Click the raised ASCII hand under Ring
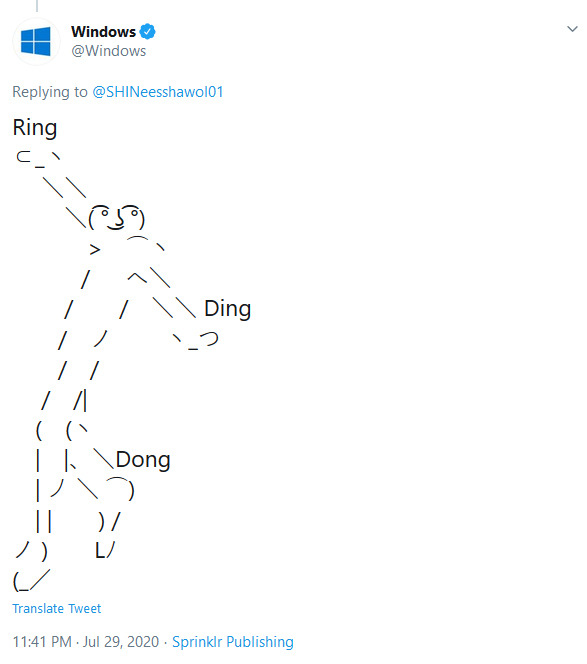Viewport: 587px width, 664px height. tap(38, 158)
